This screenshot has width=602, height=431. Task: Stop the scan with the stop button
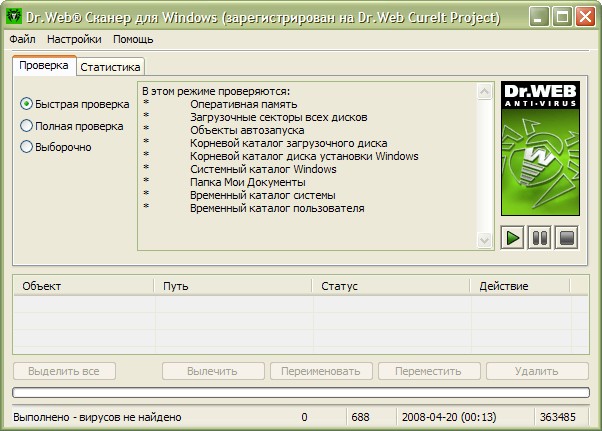tap(566, 238)
